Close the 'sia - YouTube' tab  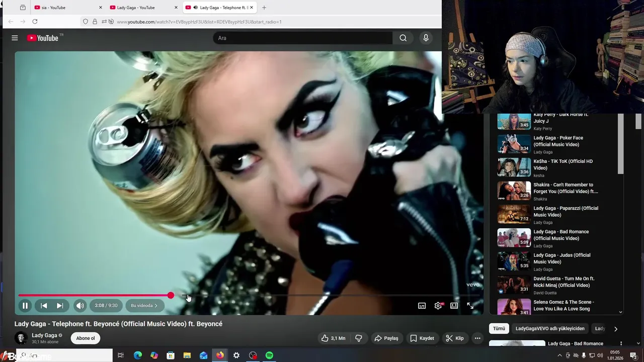pos(100,8)
